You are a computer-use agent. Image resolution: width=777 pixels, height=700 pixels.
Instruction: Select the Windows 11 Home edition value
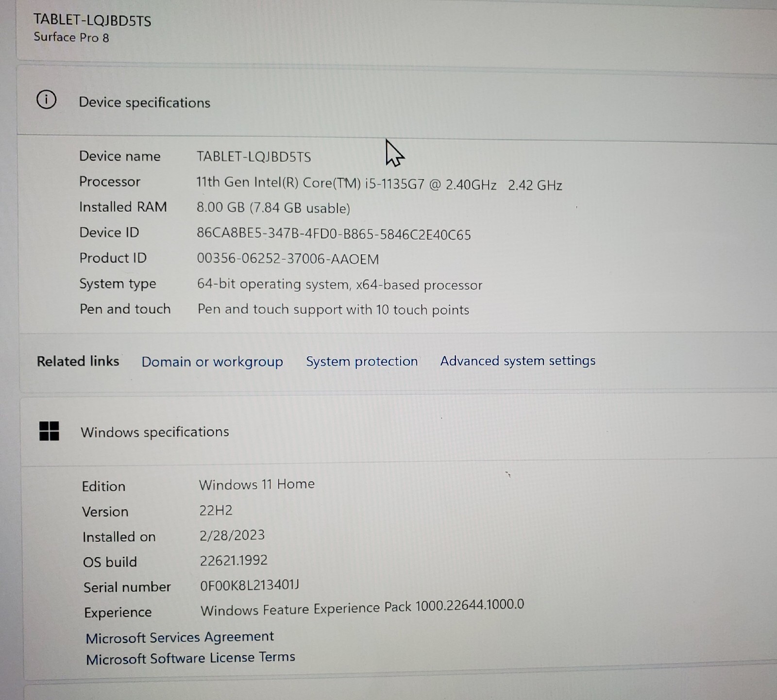click(257, 484)
